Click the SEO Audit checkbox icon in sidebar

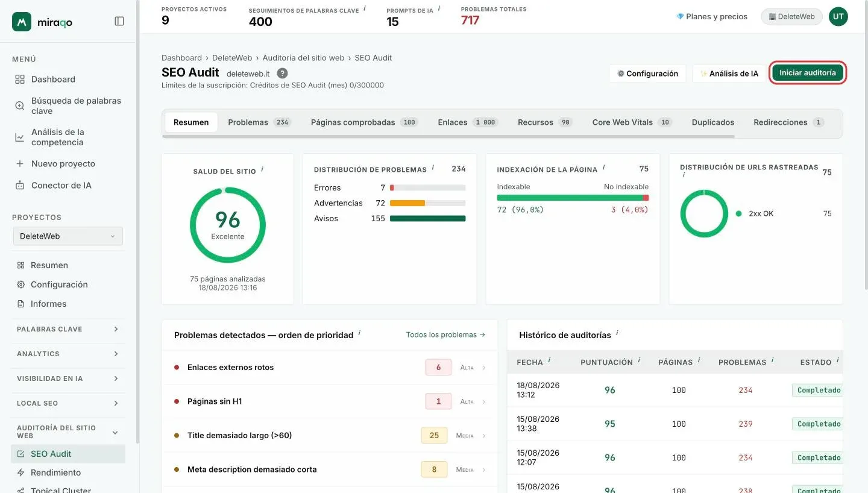point(20,454)
